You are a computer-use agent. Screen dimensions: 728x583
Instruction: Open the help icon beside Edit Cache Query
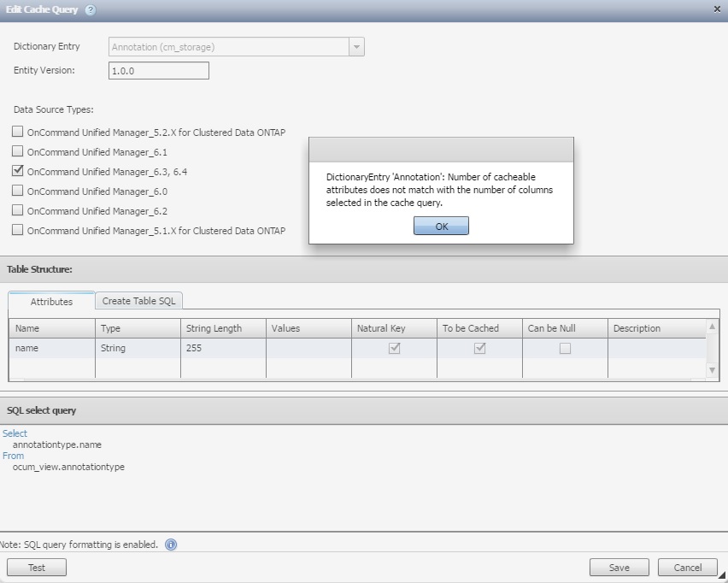[x=91, y=9]
